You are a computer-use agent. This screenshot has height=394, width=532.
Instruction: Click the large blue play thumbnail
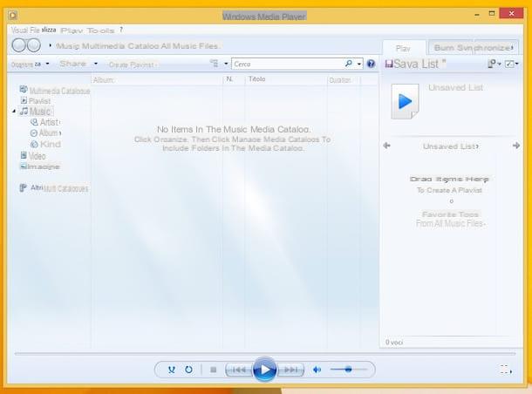pos(405,101)
